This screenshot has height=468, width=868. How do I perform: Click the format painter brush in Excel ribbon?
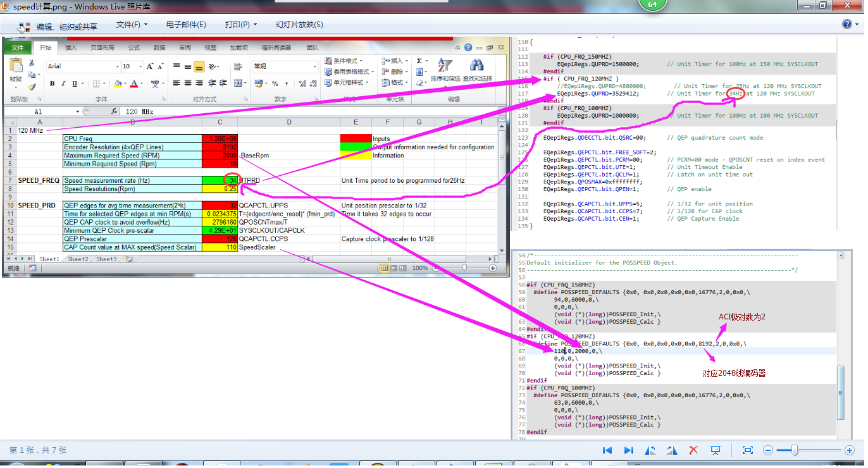tap(32, 86)
